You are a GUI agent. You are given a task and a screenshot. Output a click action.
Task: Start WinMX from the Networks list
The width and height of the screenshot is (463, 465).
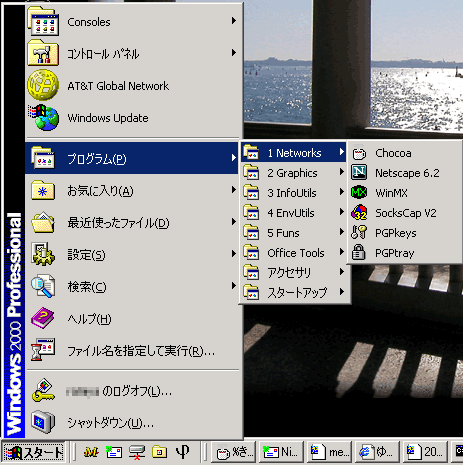tap(404, 193)
